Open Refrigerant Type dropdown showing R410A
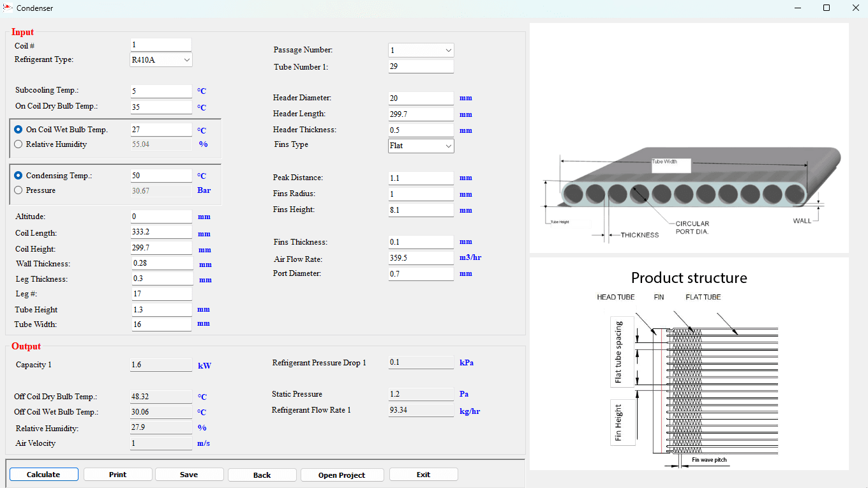Image resolution: width=868 pixels, height=488 pixels. (161, 60)
